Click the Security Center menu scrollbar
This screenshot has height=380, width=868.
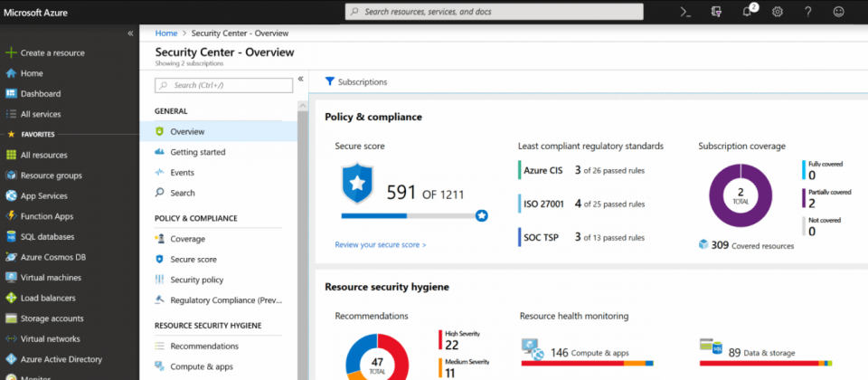(x=302, y=240)
